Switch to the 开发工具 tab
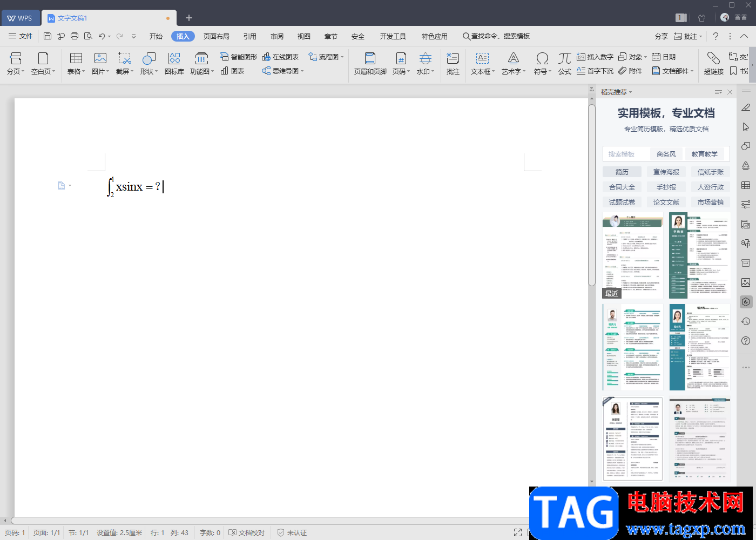Image resolution: width=756 pixels, height=540 pixels. (x=393, y=36)
